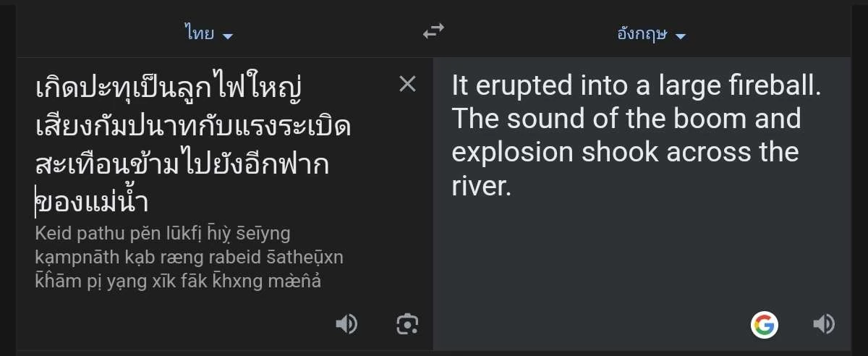This screenshot has height=356, width=868.
Task: Play audio of the English translation
Action: point(824,324)
